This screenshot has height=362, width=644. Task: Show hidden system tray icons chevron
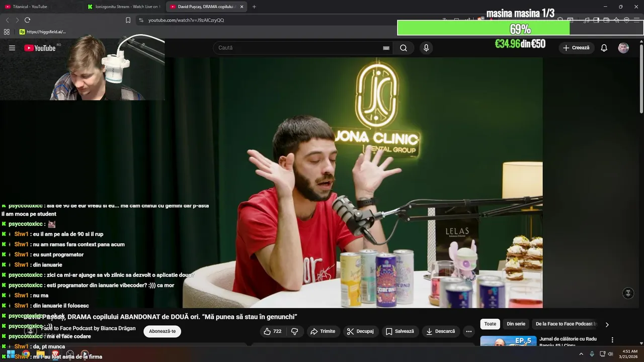[x=581, y=354]
